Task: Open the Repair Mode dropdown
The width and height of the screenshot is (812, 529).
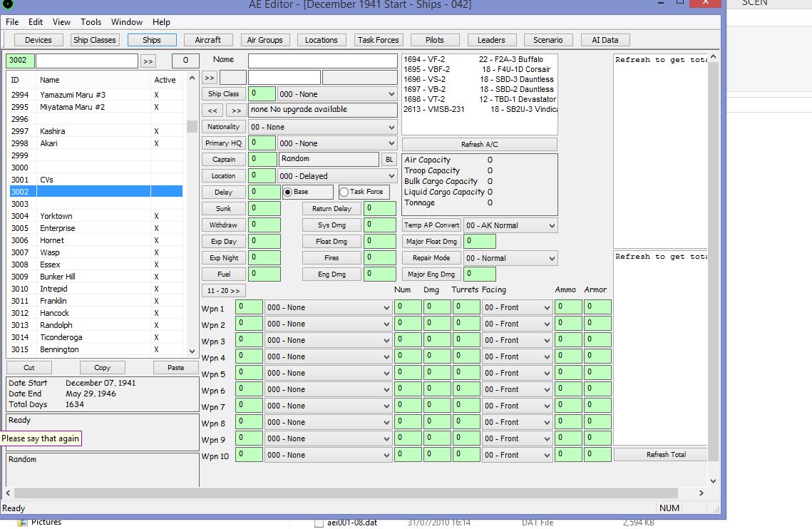Action: click(x=510, y=258)
